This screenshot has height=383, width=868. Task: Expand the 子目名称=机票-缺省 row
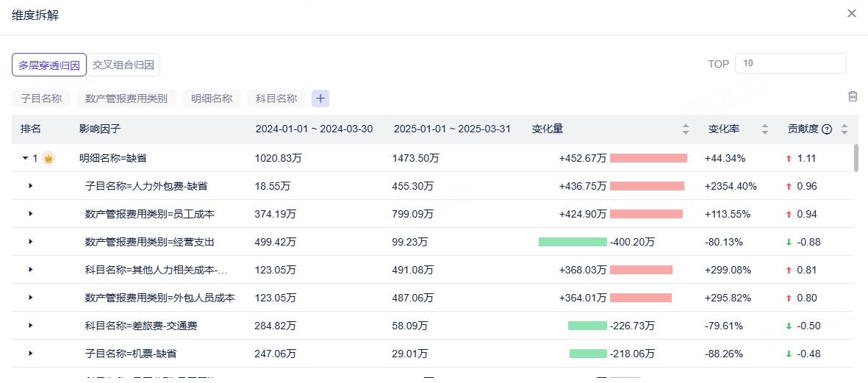coord(30,353)
